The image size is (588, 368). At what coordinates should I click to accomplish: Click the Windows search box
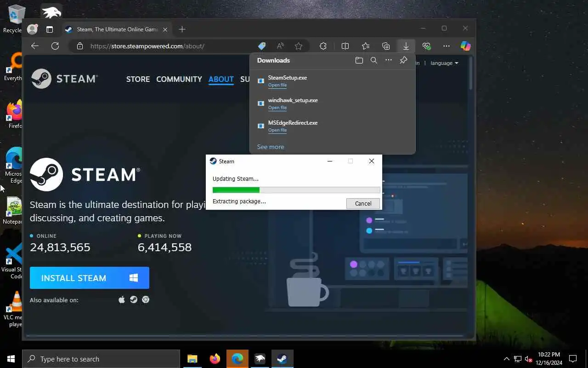pyautogui.click(x=101, y=359)
